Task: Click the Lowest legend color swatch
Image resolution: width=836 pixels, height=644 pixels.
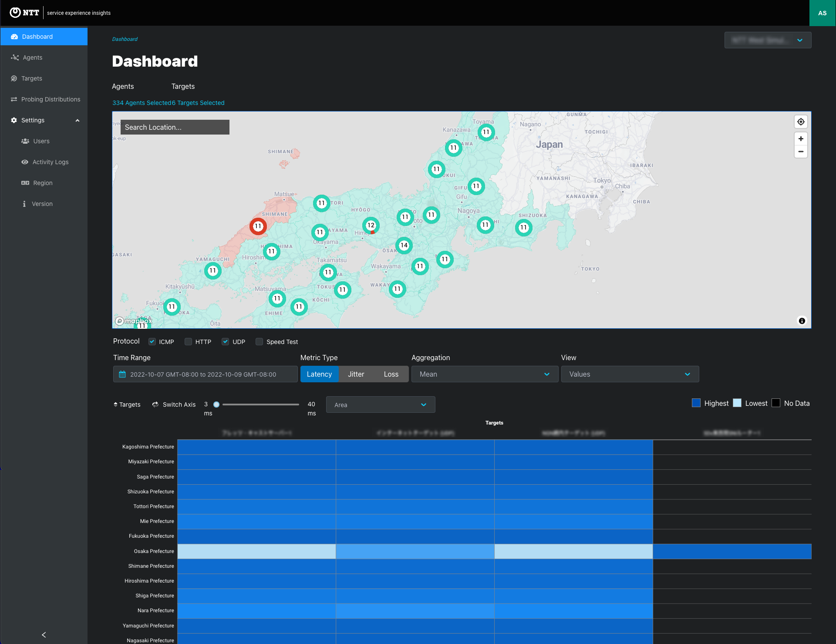Action: click(737, 403)
